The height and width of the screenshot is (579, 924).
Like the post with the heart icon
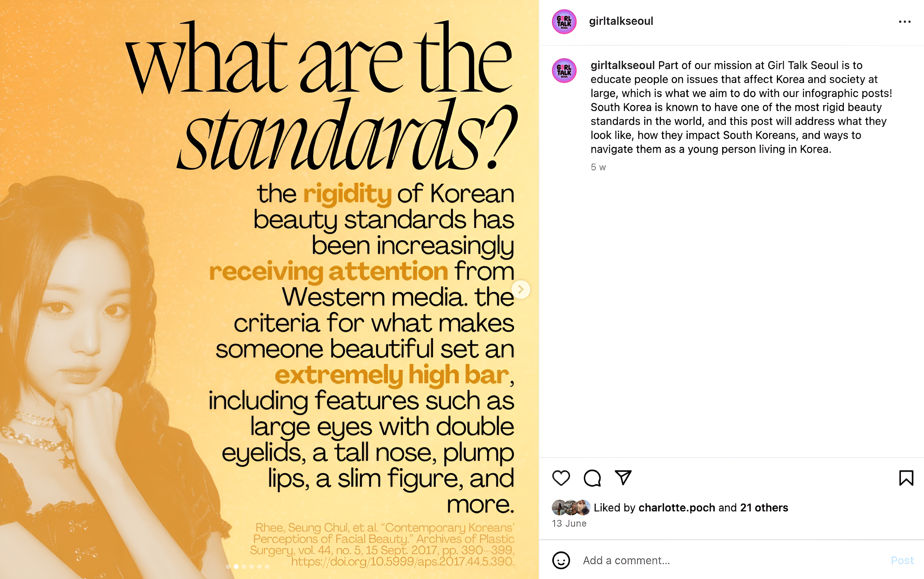coord(561,478)
